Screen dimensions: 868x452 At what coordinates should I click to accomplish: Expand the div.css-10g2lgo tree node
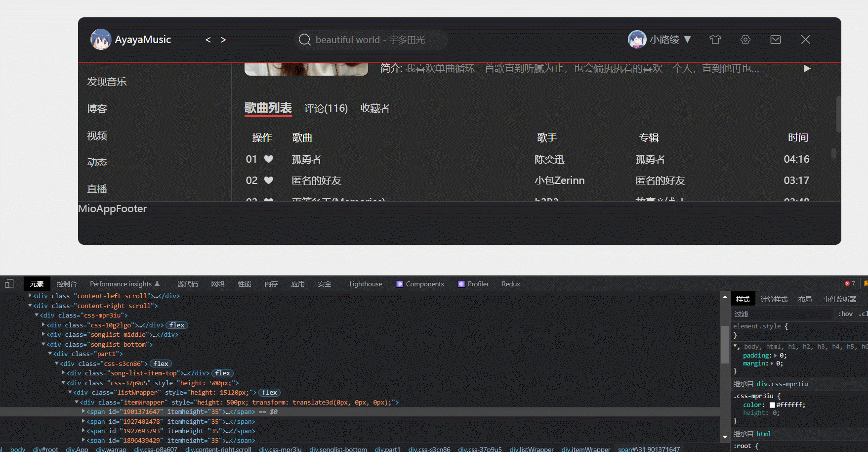43,325
